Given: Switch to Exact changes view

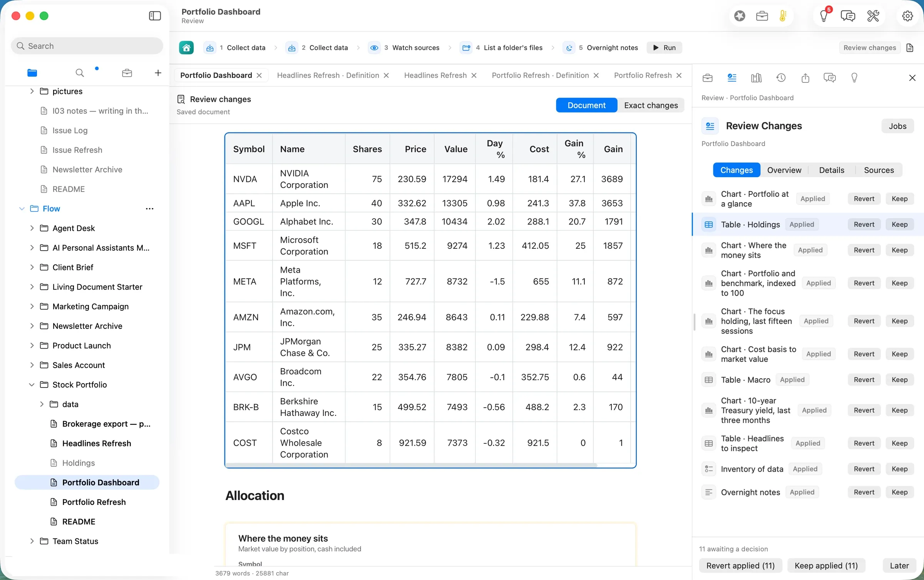Looking at the screenshot, I should [651, 105].
